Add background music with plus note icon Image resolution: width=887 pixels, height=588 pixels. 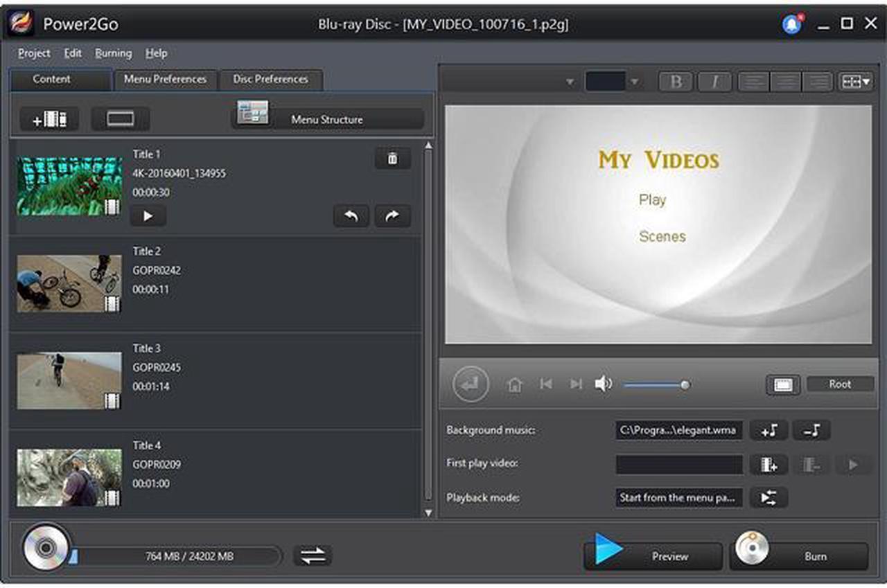point(769,430)
